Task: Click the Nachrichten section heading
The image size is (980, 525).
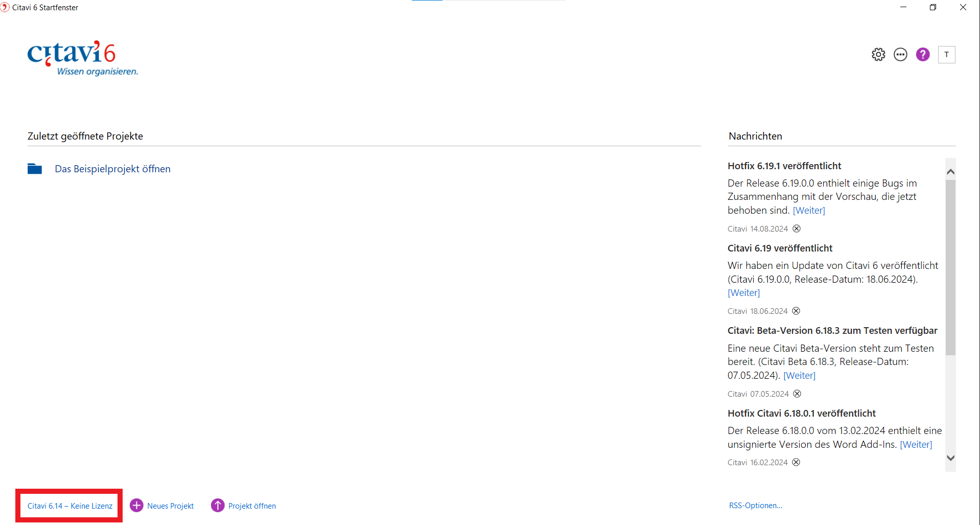Action: coord(755,136)
